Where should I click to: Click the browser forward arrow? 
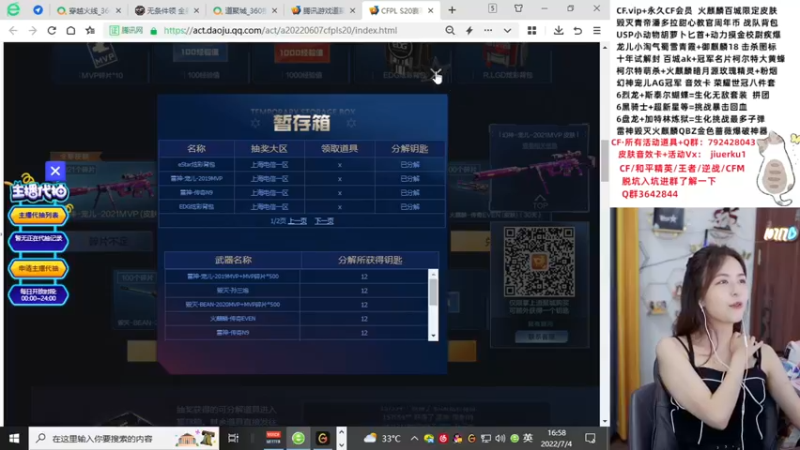[33, 31]
